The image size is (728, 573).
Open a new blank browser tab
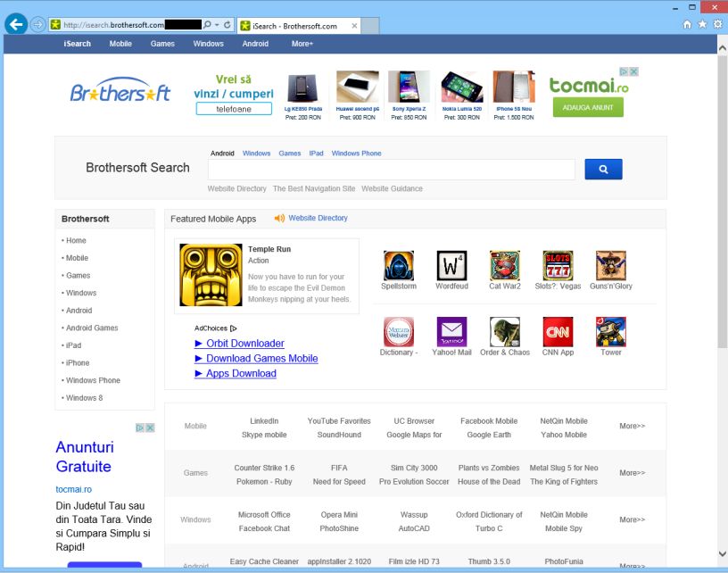[x=370, y=26]
